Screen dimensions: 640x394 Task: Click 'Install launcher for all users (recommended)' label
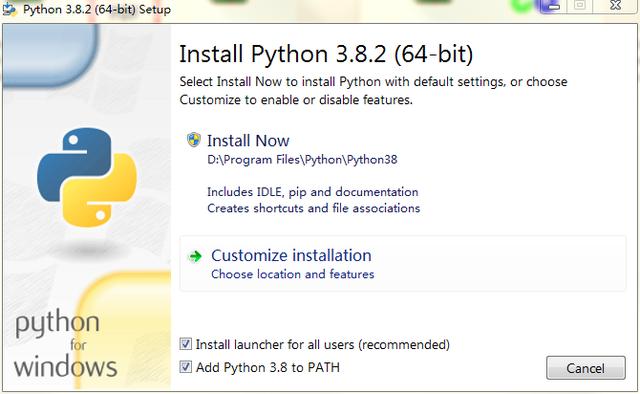tap(322, 344)
